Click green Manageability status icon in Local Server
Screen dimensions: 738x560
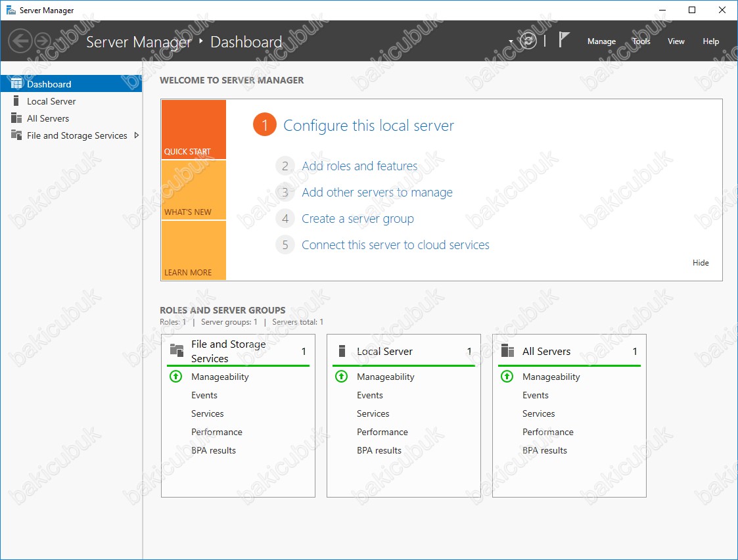click(x=341, y=377)
